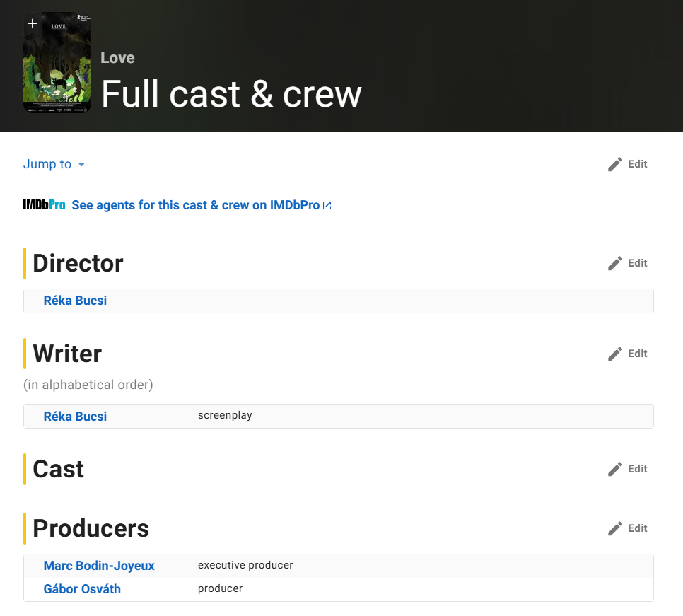Click the Cast section heading
Image resolution: width=683 pixels, height=616 pixels.
coord(58,469)
